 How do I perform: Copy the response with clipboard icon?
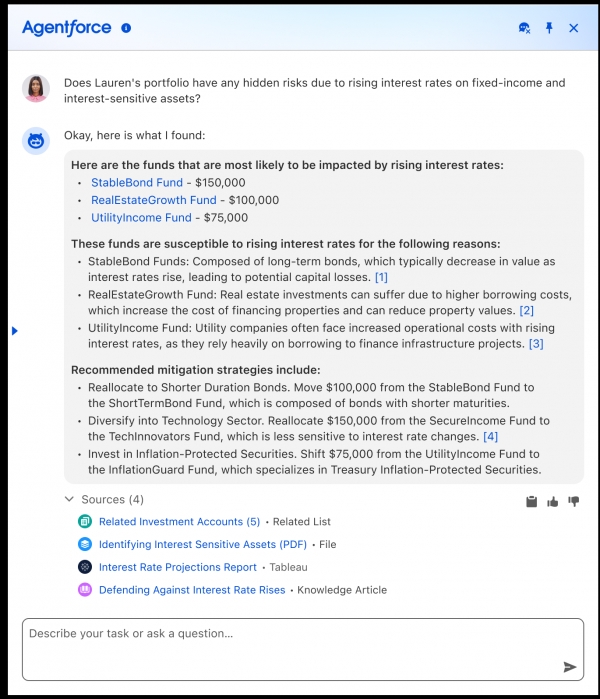click(531, 502)
